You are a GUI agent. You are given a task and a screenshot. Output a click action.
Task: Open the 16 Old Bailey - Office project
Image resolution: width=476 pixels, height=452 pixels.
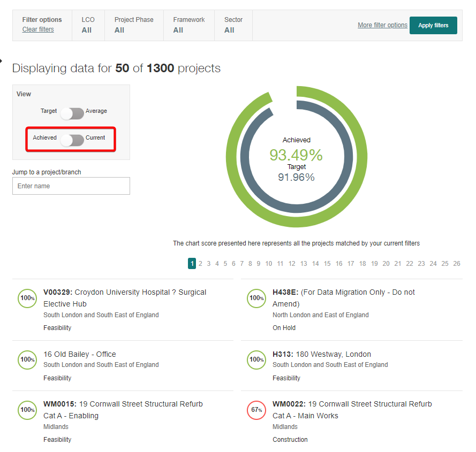coord(80,354)
